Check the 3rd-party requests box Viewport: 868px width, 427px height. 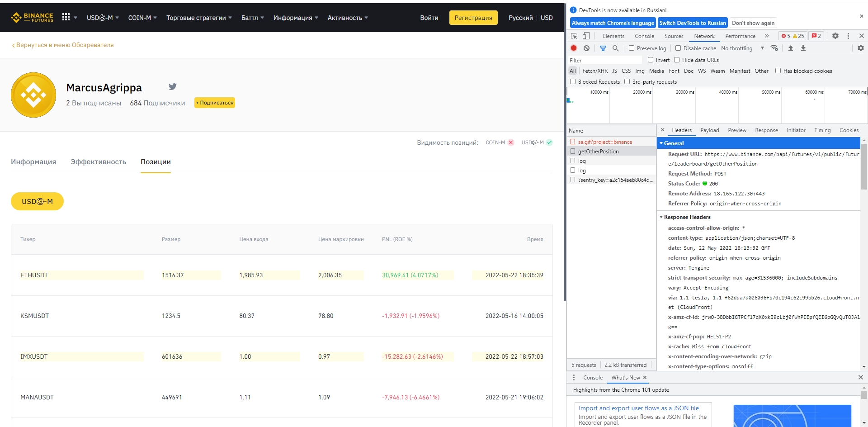627,81
